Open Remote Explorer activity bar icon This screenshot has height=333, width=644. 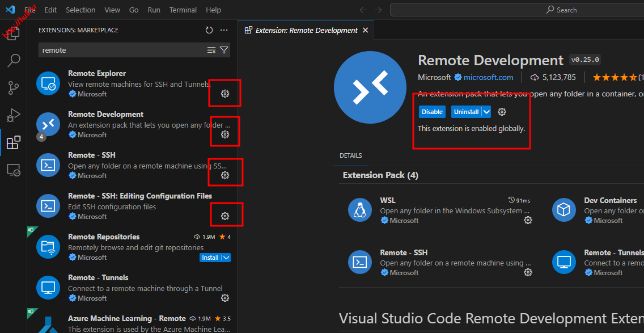click(14, 170)
